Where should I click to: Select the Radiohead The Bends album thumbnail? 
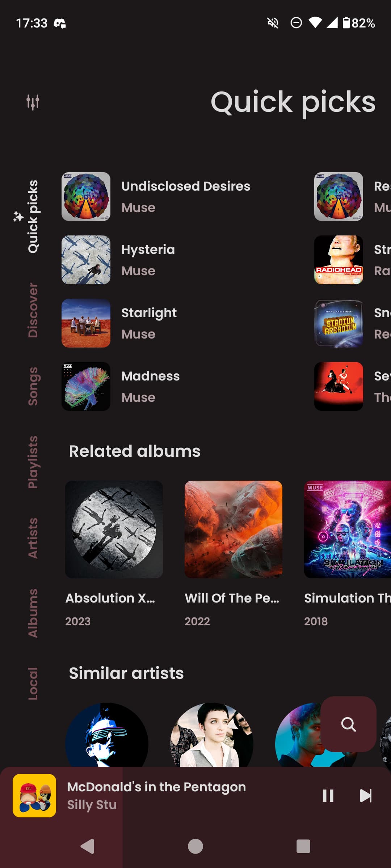tap(339, 260)
